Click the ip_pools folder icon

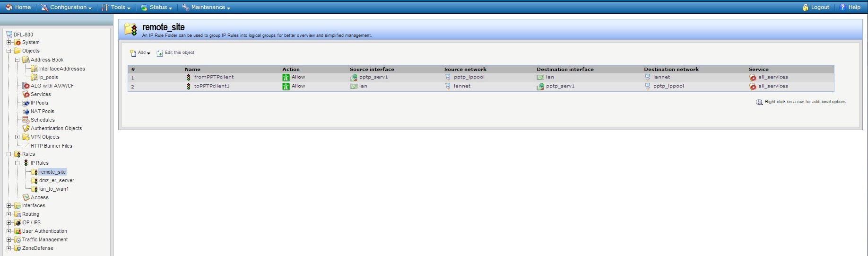click(35, 77)
